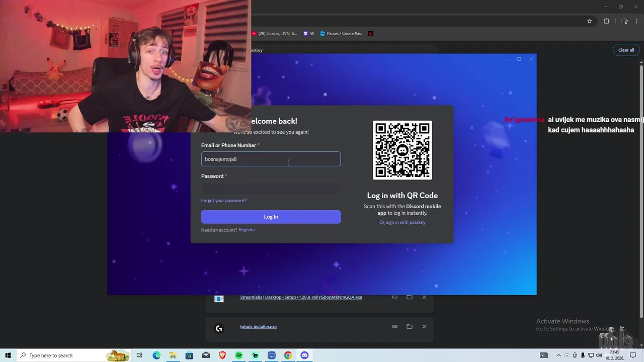This screenshot has width=644, height=362.
Task: Open the microphone tray icon
Action: coord(583,355)
